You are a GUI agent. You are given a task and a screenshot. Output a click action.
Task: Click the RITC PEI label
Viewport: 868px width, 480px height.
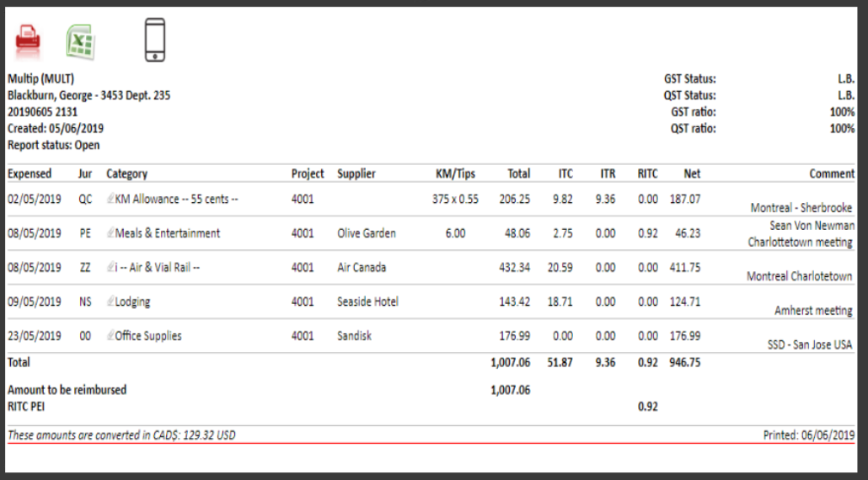[x=26, y=407]
